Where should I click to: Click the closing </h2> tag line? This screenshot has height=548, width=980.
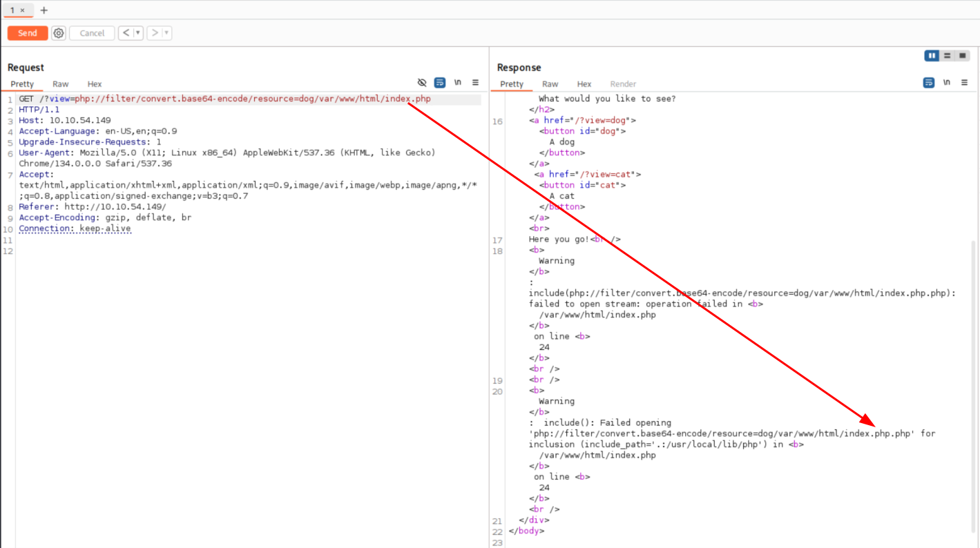click(x=541, y=110)
